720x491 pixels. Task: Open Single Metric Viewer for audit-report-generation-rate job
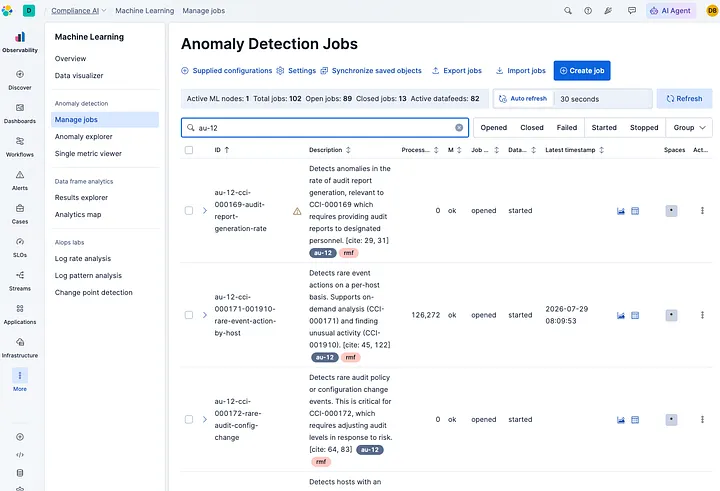click(621, 211)
